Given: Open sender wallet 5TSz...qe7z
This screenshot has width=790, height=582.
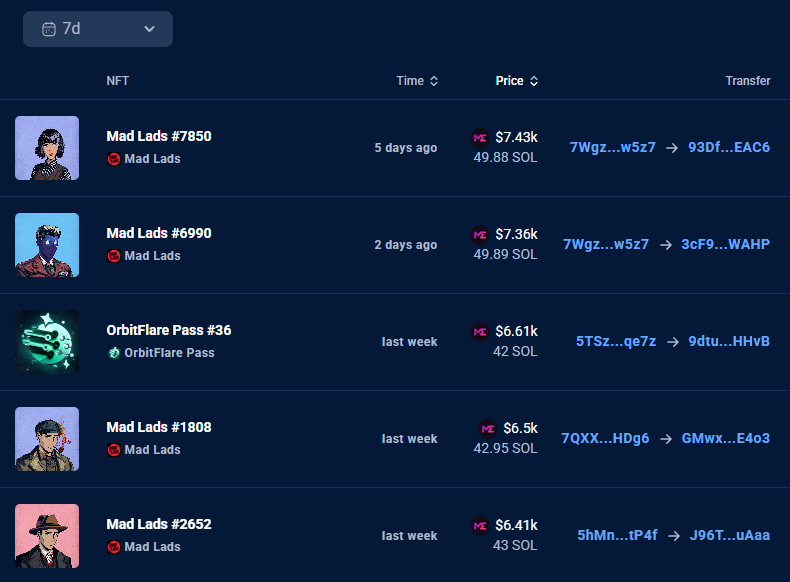Looking at the screenshot, I should 616,341.
